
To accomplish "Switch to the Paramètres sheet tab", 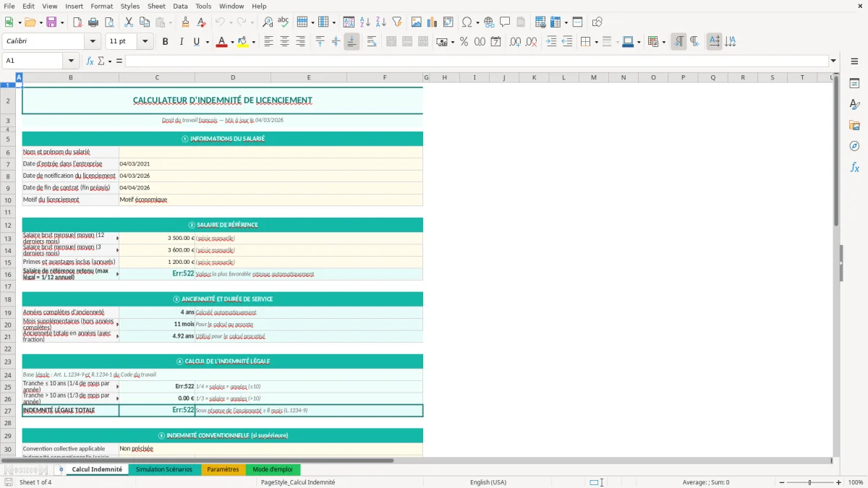I will 223,469.
